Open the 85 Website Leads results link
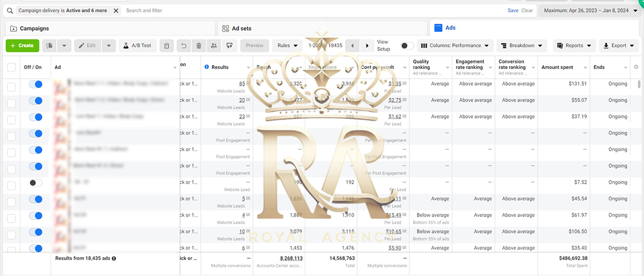The width and height of the screenshot is (644, 276). click(242, 84)
